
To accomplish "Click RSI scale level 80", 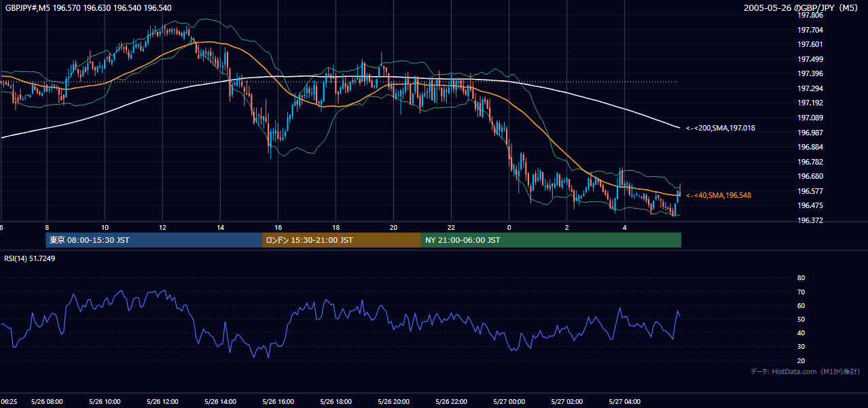I will click(801, 278).
